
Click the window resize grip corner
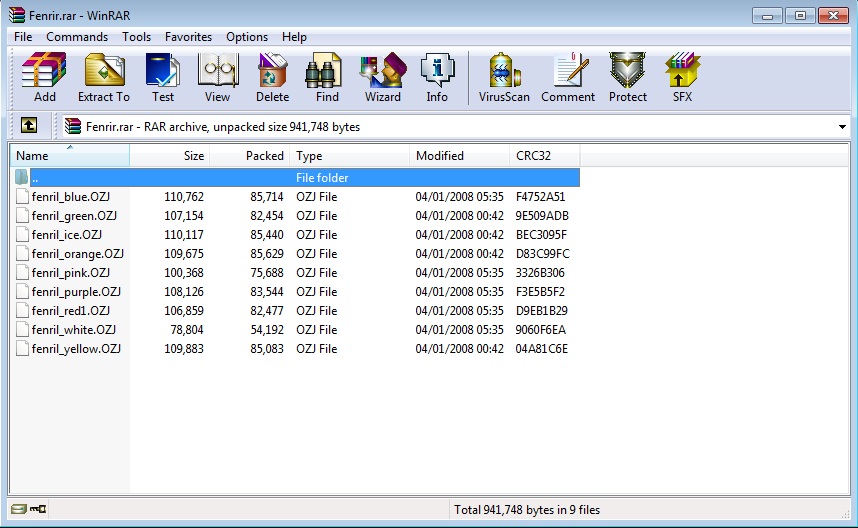(845, 513)
